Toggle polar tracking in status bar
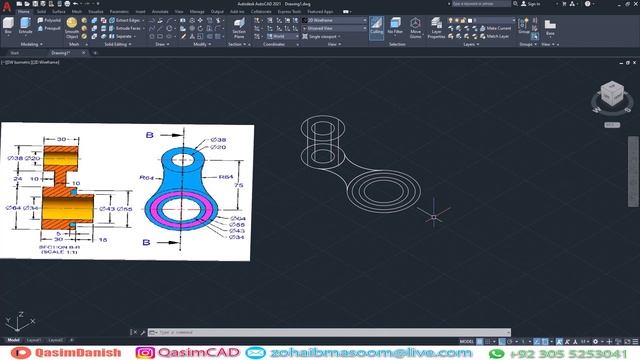 click(510, 342)
